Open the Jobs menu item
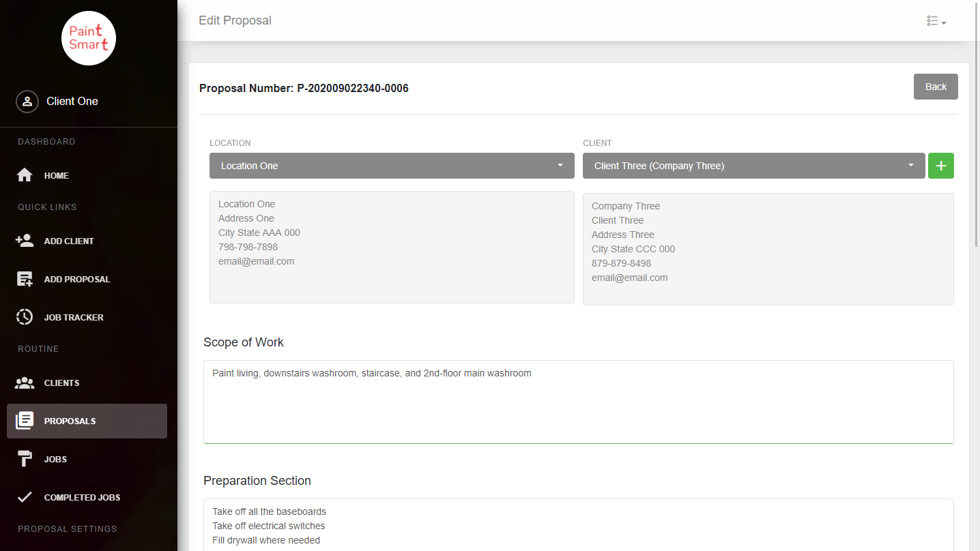The height and width of the screenshot is (551, 980). [x=56, y=459]
